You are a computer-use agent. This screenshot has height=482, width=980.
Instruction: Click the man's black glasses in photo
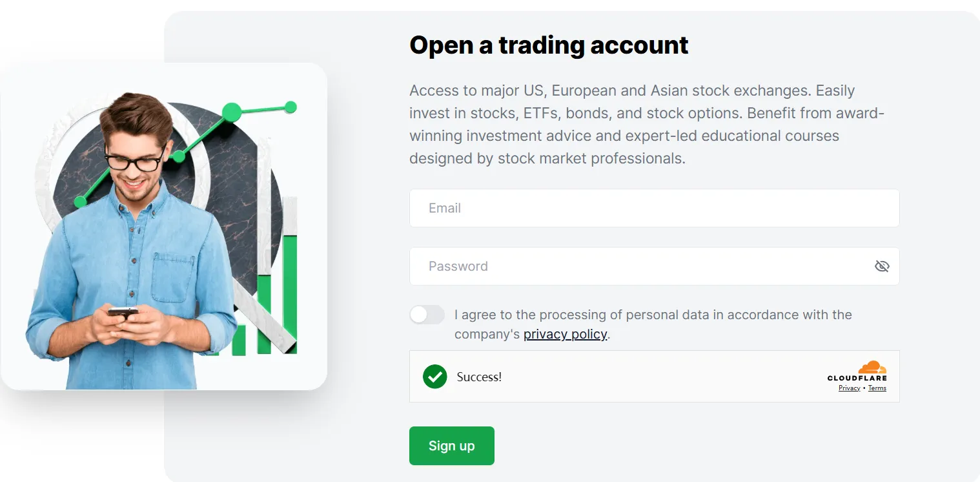click(x=134, y=161)
